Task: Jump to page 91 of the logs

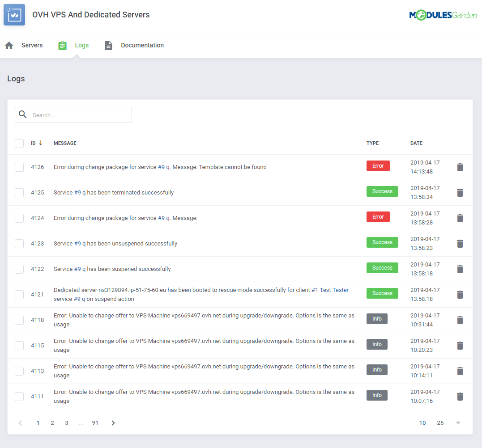Action: coord(95,422)
